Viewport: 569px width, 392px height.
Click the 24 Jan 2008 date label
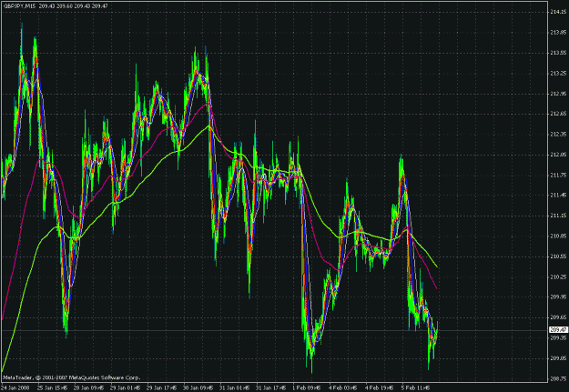pyautogui.click(x=14, y=387)
